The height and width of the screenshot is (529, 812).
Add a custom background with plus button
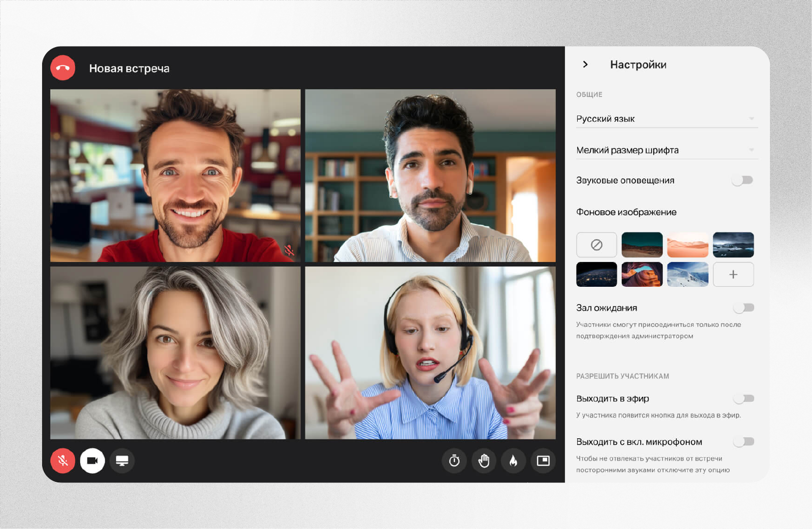(733, 275)
